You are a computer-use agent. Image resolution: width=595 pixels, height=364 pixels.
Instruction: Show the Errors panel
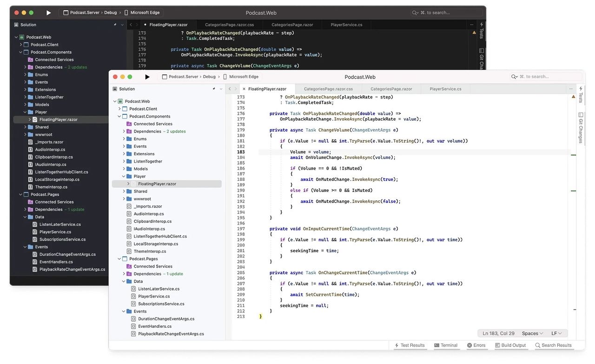coord(477,345)
